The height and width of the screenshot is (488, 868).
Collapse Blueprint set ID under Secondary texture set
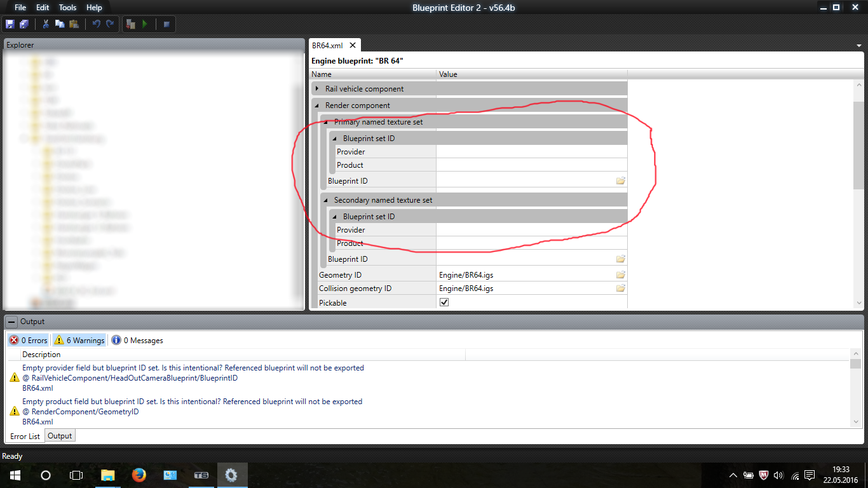[x=335, y=217]
